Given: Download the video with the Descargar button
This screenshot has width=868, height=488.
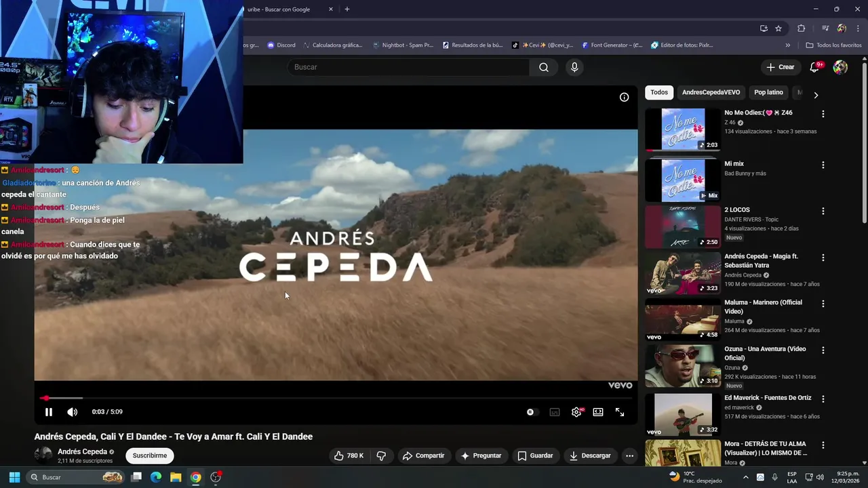Looking at the screenshot, I should pos(590,455).
